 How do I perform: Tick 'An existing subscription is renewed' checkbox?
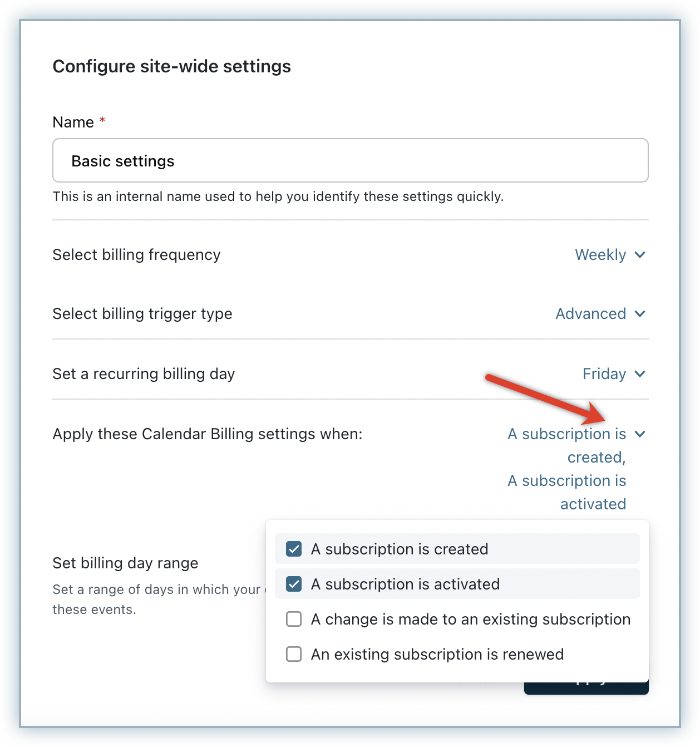click(x=294, y=654)
